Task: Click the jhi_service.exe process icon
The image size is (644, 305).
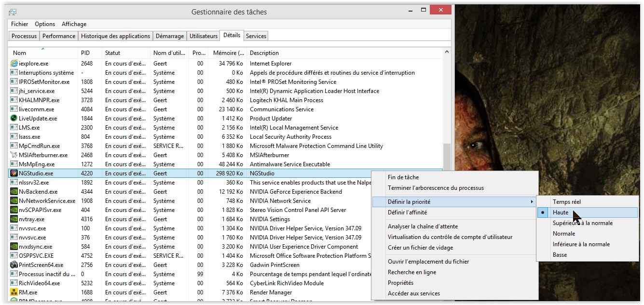Action: pos(14,91)
